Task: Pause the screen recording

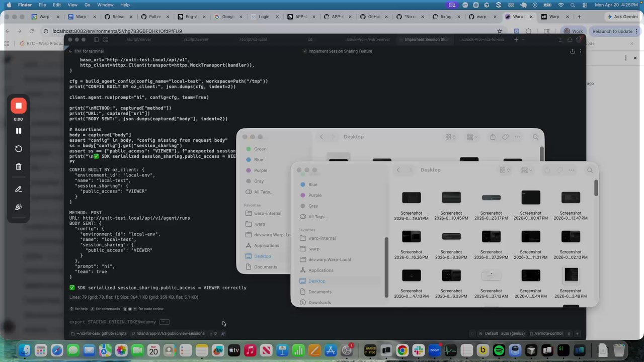Action: pos(19,131)
